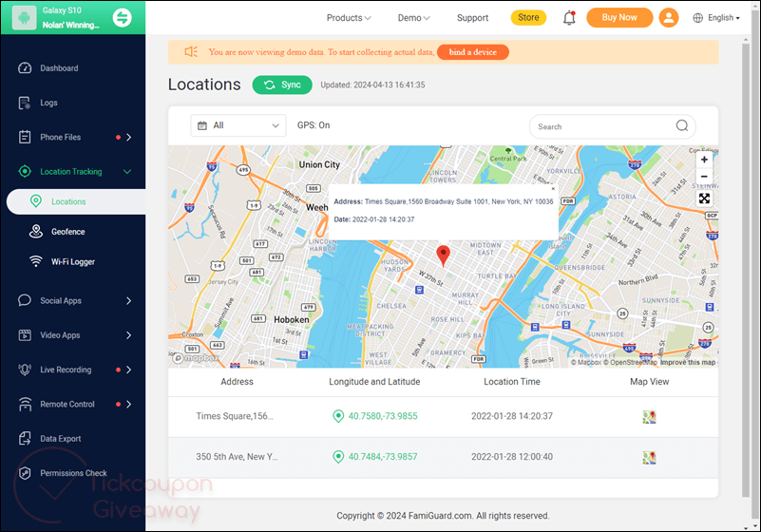Click location time 2022-01-28 14:20:37 in table
This screenshot has height=532, width=761.
click(512, 416)
